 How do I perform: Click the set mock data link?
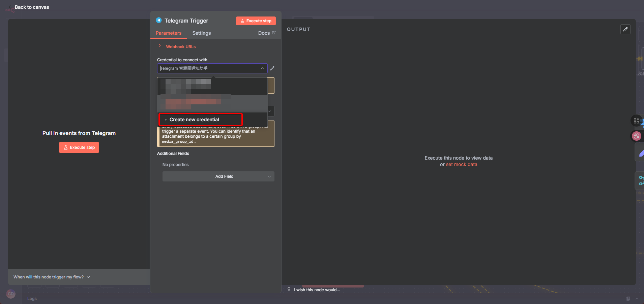461,165
